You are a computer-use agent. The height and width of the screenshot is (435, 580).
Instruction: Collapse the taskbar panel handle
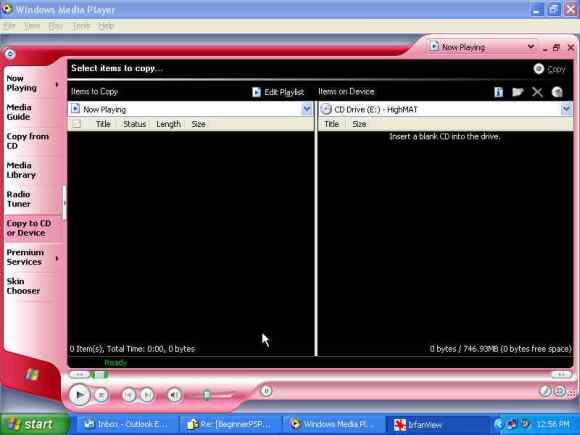click(64, 203)
